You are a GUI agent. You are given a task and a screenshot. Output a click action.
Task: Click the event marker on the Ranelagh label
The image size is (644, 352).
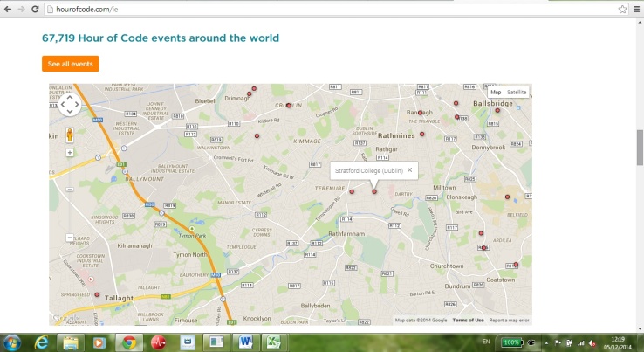[x=420, y=113]
